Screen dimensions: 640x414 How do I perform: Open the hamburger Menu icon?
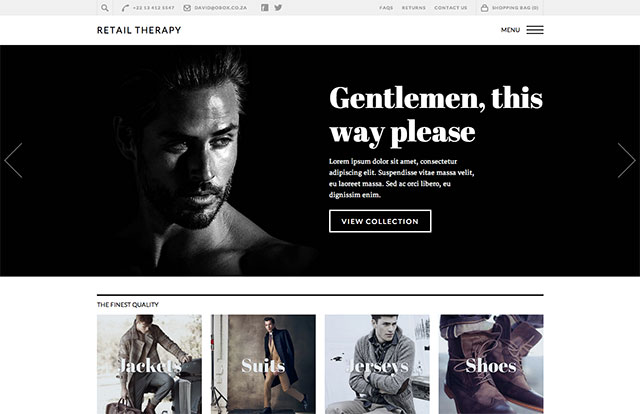coord(534,30)
